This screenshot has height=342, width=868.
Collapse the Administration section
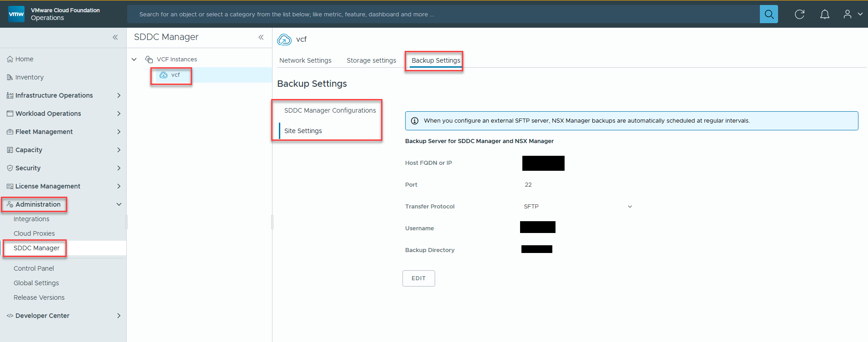(x=119, y=204)
